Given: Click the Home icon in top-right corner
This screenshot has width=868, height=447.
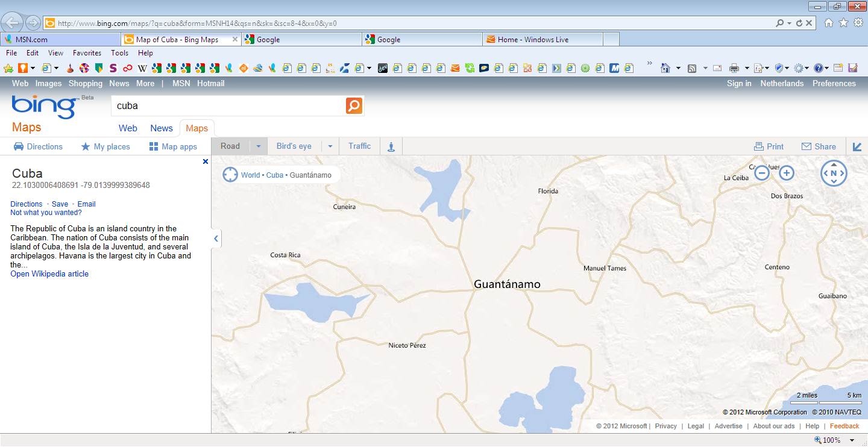Looking at the screenshot, I should (829, 23).
